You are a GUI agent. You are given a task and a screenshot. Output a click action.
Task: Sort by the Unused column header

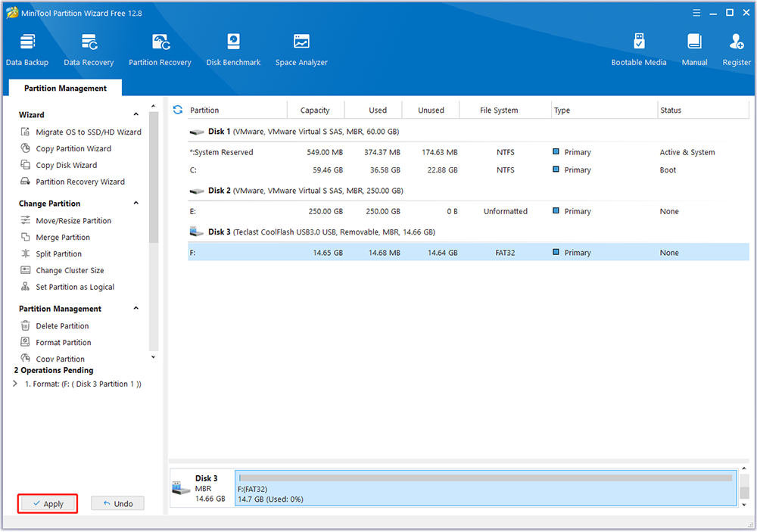(431, 110)
